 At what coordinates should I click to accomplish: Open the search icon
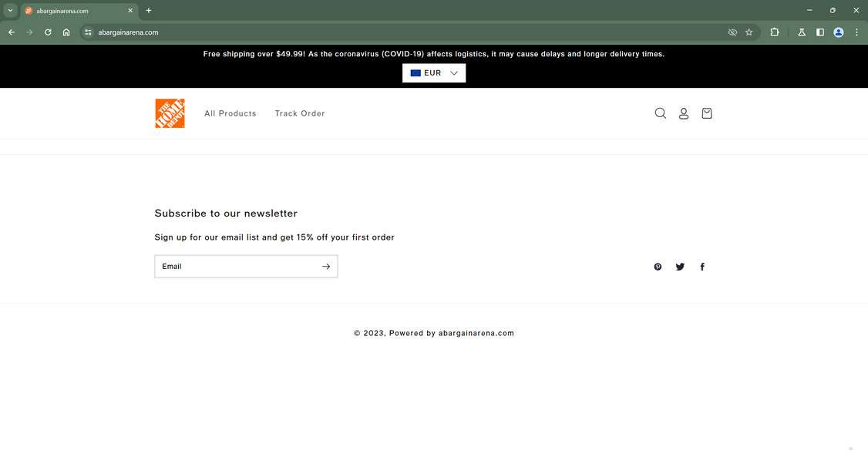click(661, 113)
